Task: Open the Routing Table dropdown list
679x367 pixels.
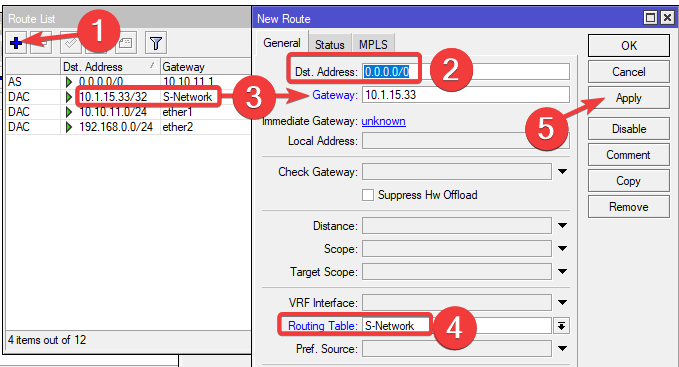Action: pos(561,326)
